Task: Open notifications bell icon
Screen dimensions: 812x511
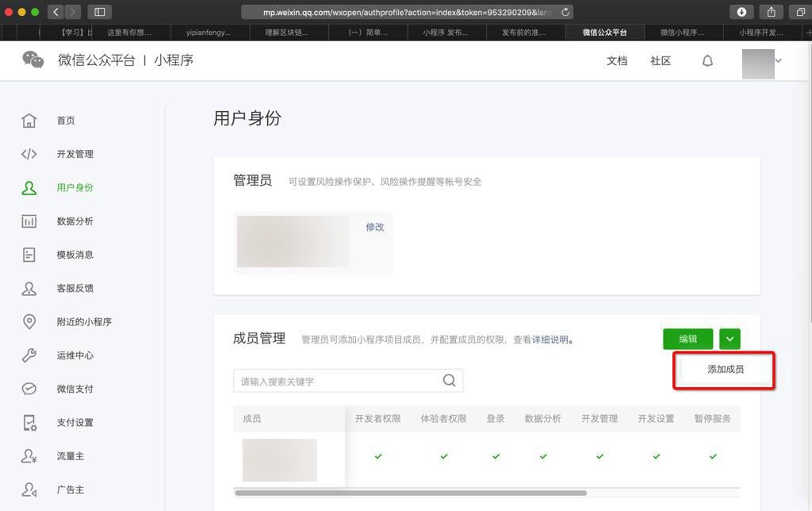Action: pyautogui.click(x=707, y=60)
